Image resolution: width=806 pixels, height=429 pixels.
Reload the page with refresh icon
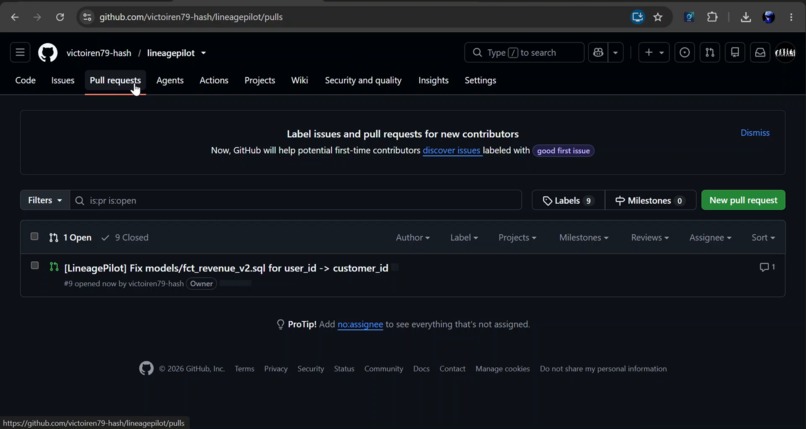click(60, 17)
